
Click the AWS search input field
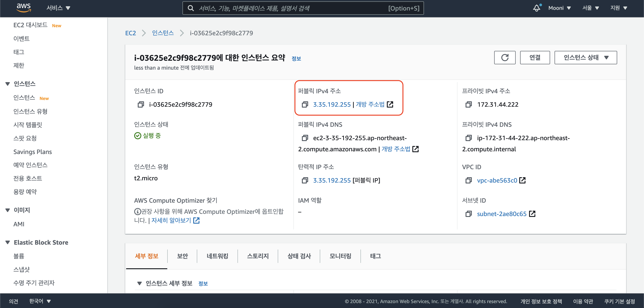click(290, 8)
